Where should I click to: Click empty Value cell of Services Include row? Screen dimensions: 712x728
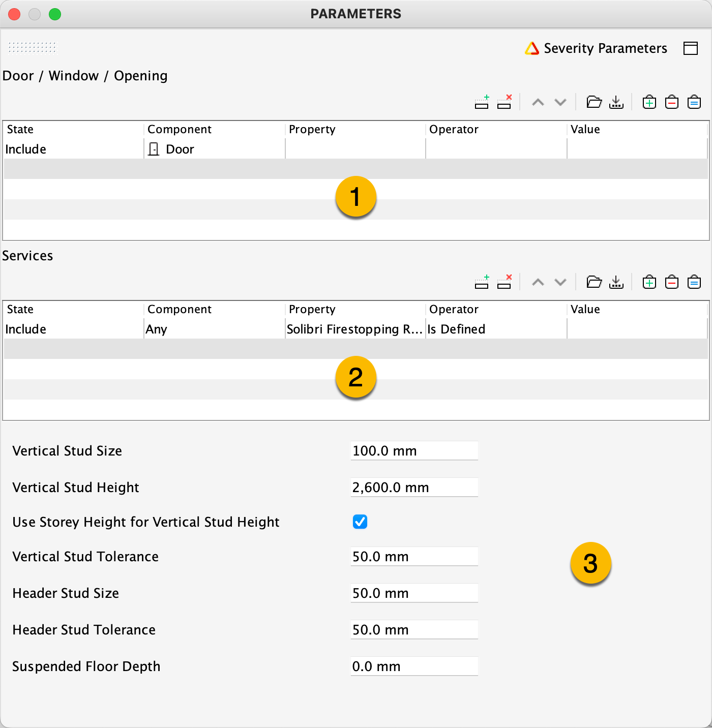[x=637, y=329]
